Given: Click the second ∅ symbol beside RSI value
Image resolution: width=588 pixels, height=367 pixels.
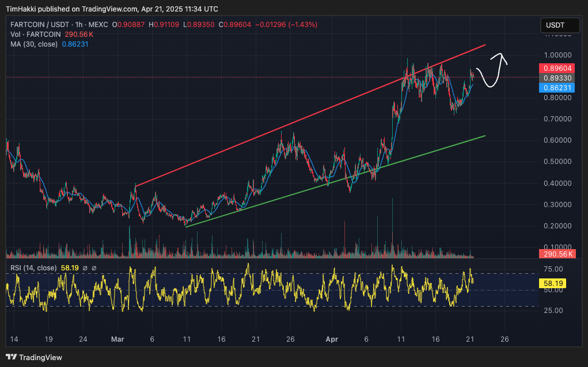Looking at the screenshot, I should coord(94,268).
